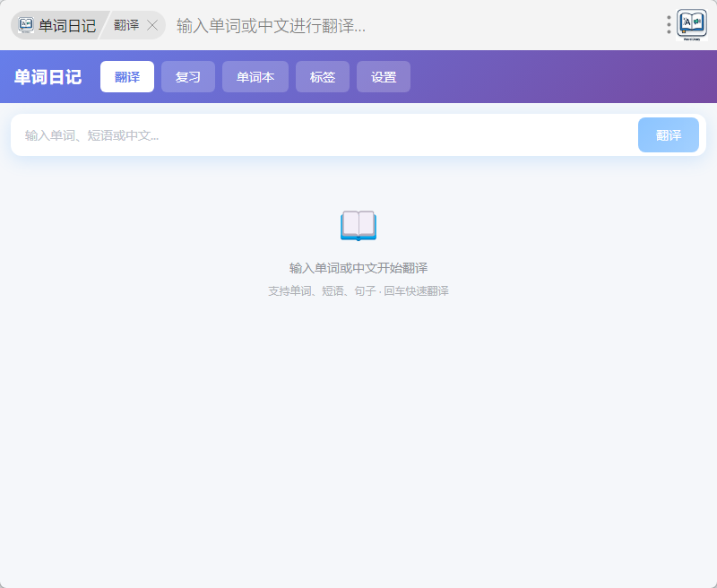Go to the 单词本 wordbook tab
Viewport: 717px width, 588px height.
pyautogui.click(x=255, y=77)
